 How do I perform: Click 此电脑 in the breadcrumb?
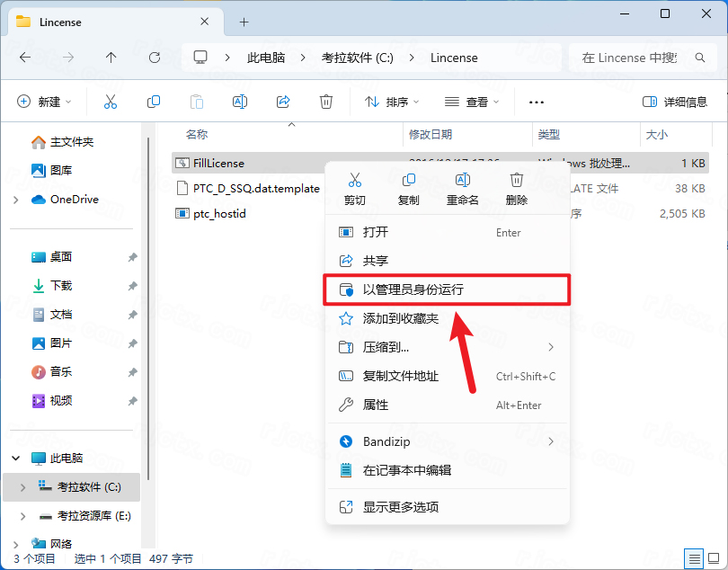(x=266, y=58)
